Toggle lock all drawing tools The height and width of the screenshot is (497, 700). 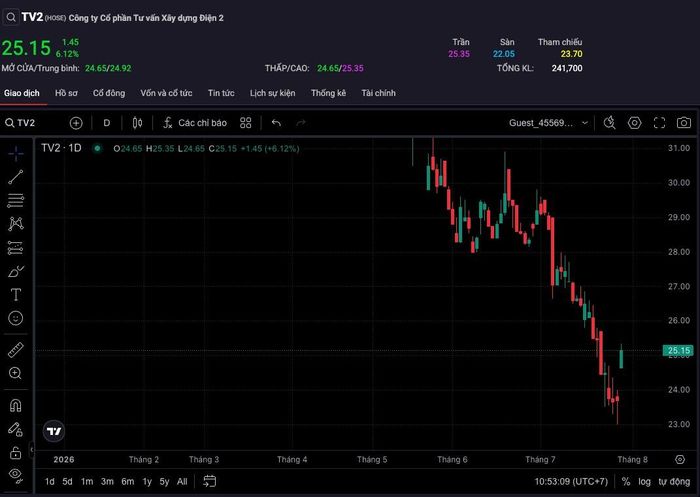tap(16, 452)
